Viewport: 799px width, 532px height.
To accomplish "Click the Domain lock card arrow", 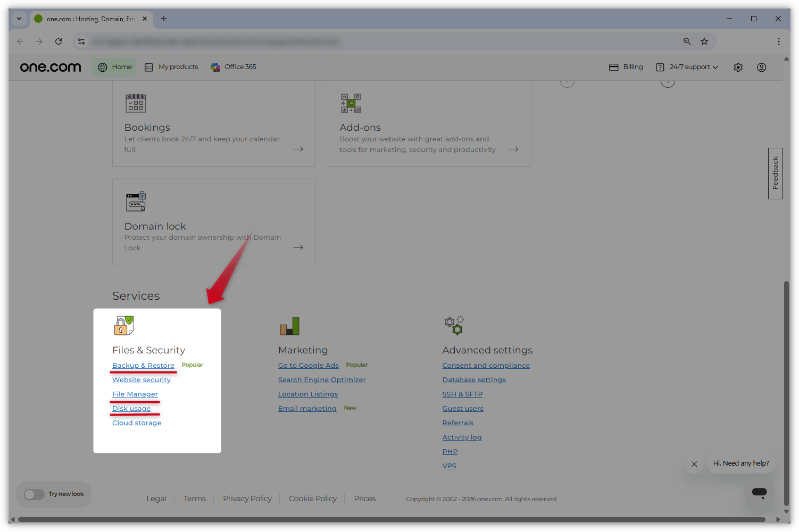I will 298,248.
